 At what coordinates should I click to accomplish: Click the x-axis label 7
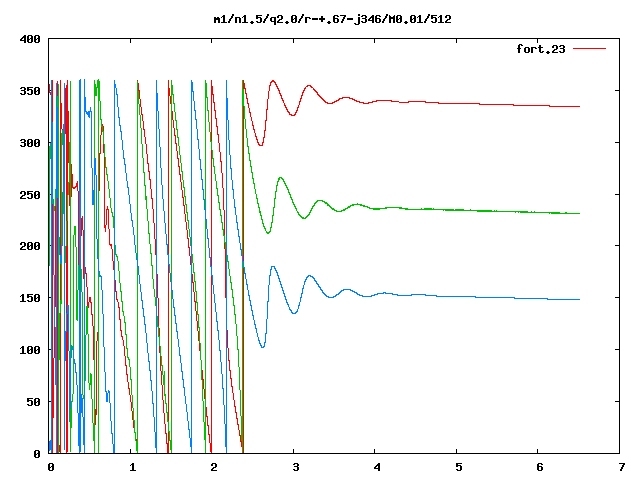(x=621, y=467)
